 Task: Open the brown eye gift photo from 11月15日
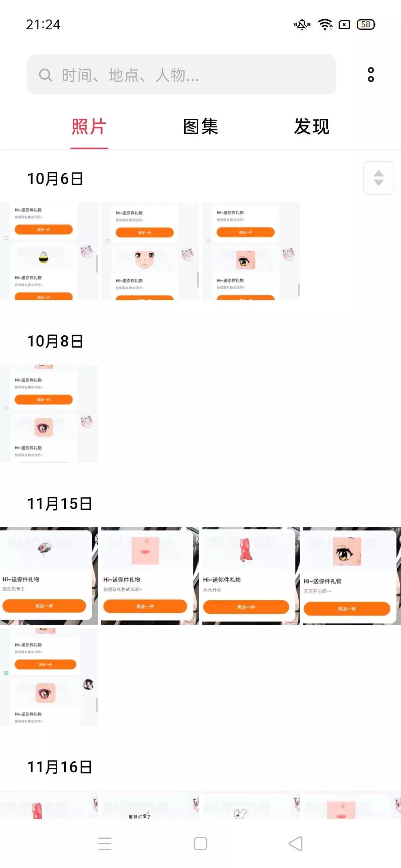pos(352,576)
